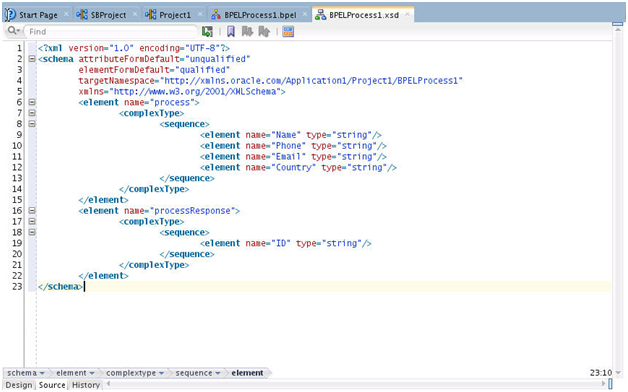
Task: Click the green code-navigation icon beside Find
Action: 207,32
